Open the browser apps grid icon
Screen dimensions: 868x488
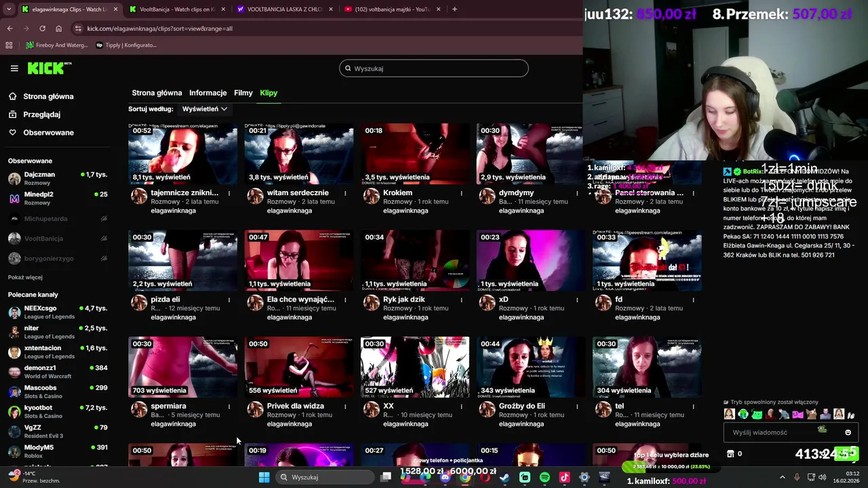coord(9,45)
